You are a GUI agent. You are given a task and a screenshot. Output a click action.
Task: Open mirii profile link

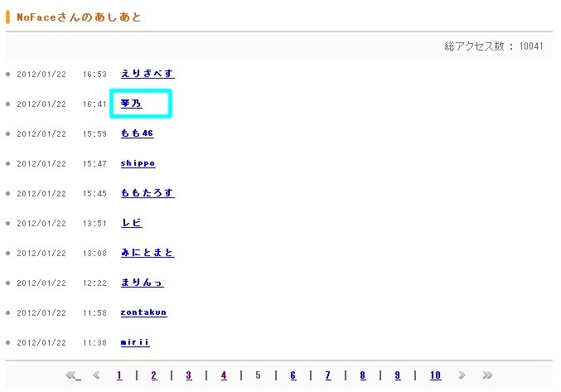tap(134, 342)
